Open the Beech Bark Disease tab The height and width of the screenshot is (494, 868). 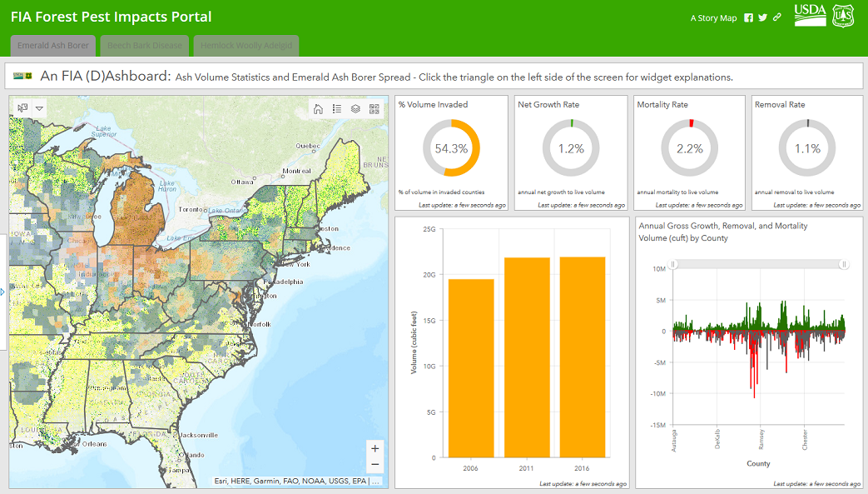(x=144, y=46)
